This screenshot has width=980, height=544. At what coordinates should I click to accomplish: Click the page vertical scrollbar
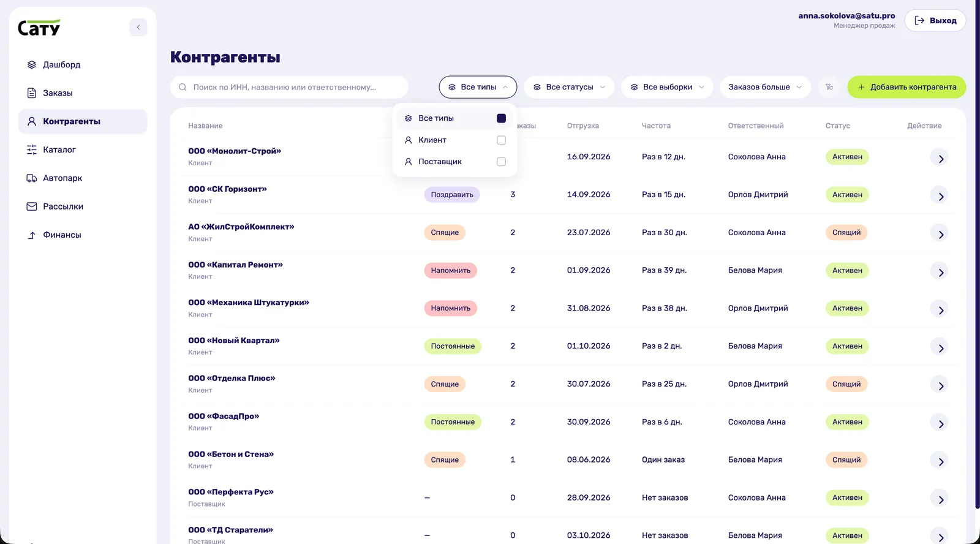click(x=978, y=254)
